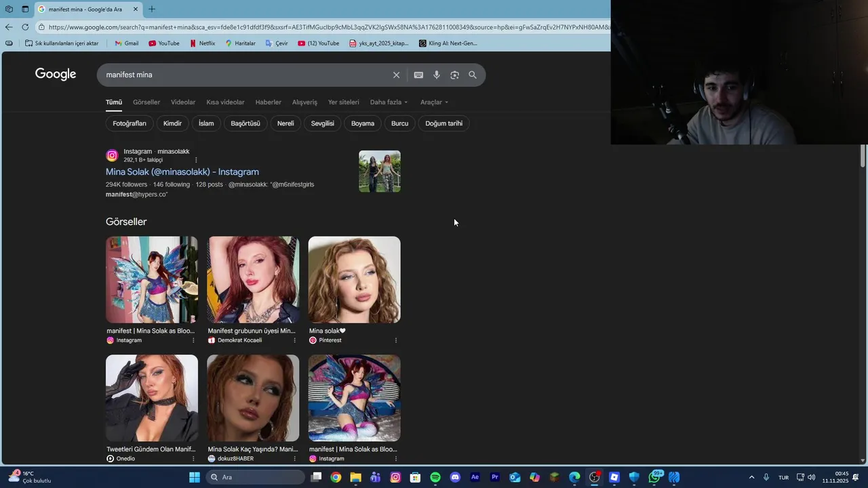
Task: Open the yks_ayt_2025_kitap PDF bookmark
Action: pyautogui.click(x=379, y=43)
